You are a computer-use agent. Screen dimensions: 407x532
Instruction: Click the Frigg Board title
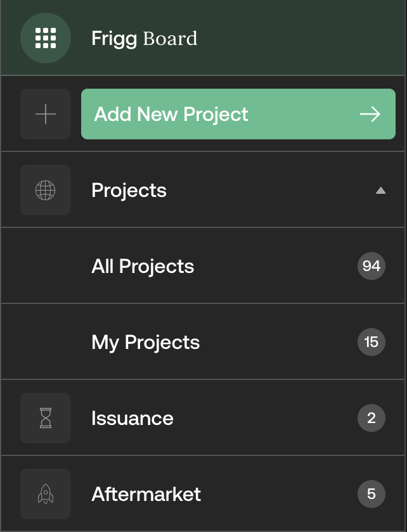point(144,38)
